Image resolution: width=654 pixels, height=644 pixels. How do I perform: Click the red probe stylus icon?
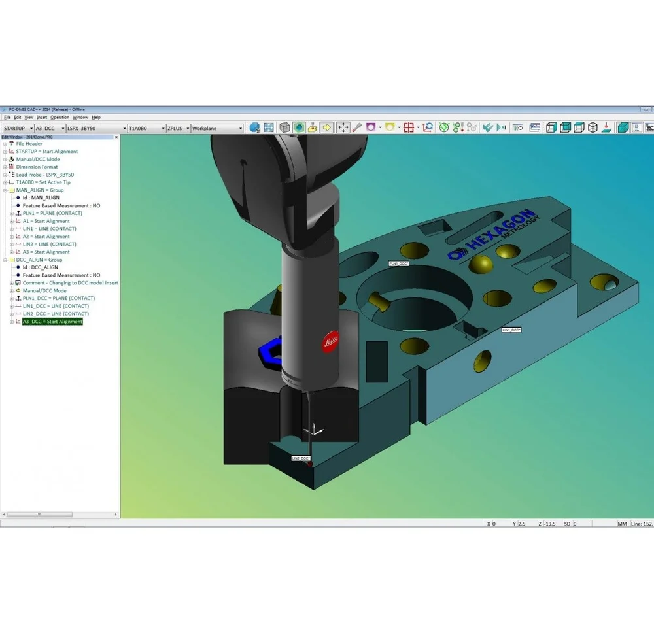357,127
